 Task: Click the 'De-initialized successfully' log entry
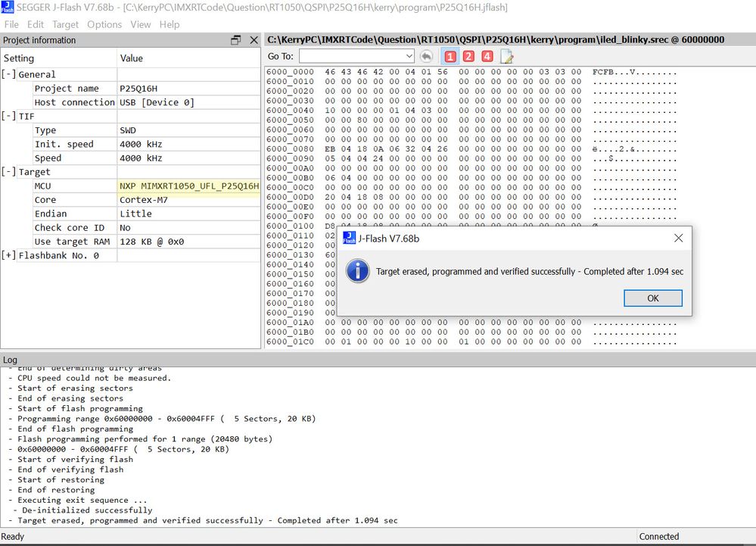pos(82,510)
